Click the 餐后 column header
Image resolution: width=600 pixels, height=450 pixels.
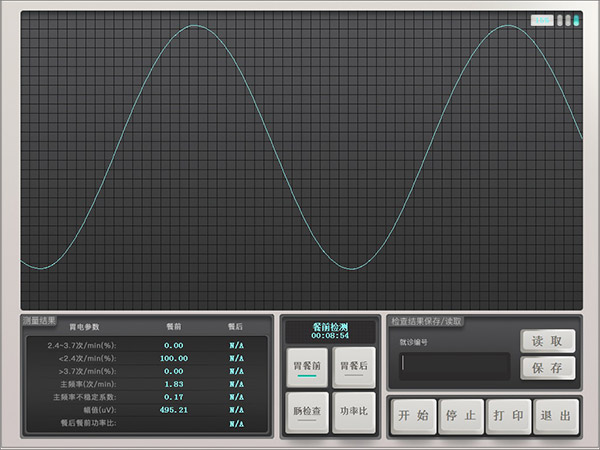coord(235,326)
